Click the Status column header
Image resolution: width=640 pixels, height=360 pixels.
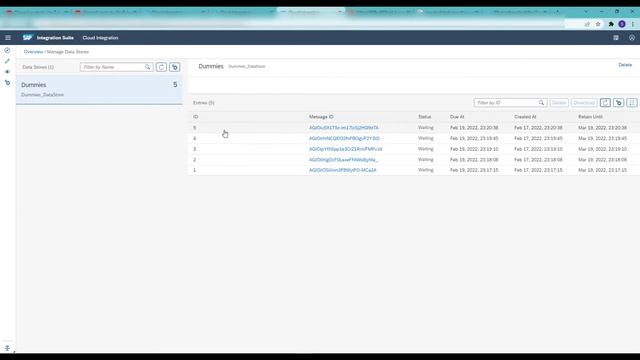424,117
